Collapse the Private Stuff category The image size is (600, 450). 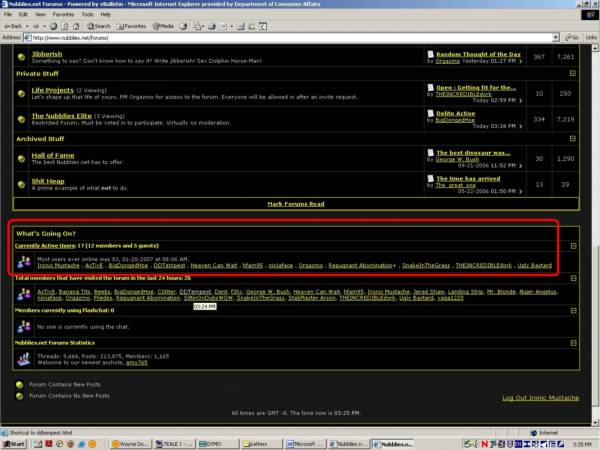click(573, 73)
